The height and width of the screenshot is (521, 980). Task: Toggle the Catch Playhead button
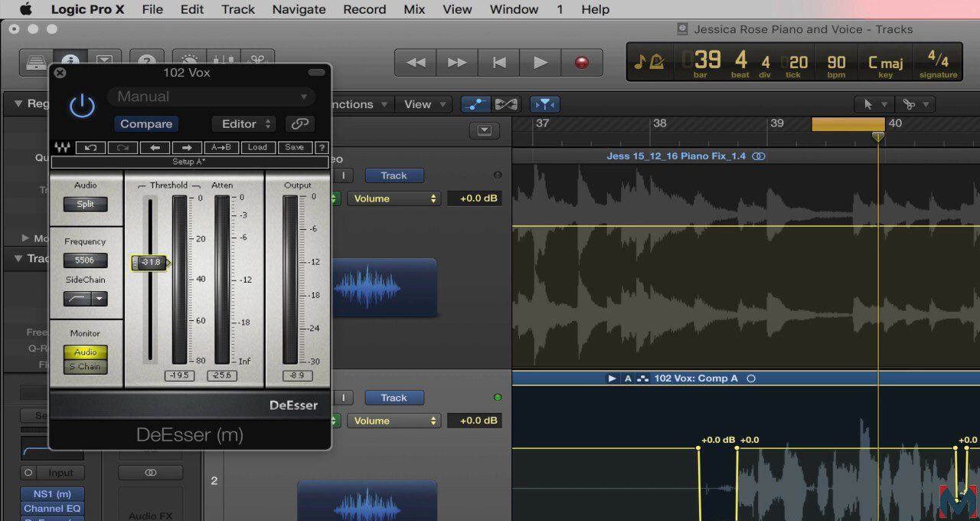pyautogui.click(x=544, y=104)
